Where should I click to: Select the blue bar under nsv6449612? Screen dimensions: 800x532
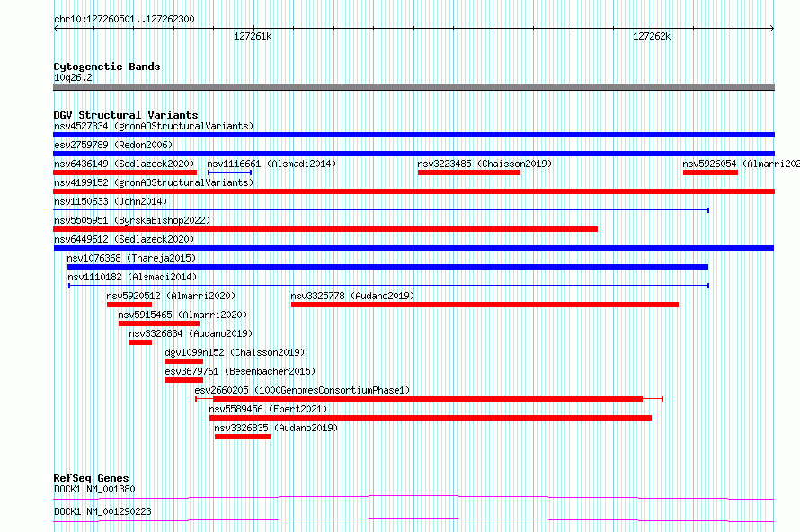click(413, 248)
